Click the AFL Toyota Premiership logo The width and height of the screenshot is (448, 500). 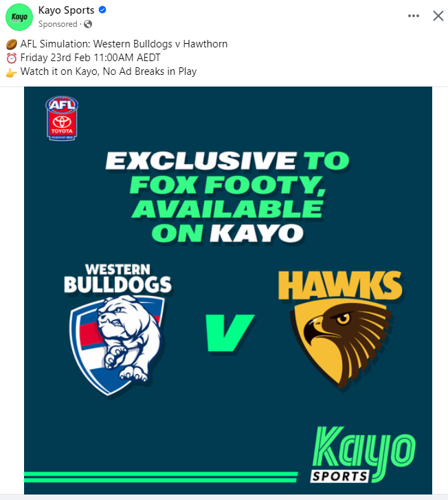click(x=62, y=118)
